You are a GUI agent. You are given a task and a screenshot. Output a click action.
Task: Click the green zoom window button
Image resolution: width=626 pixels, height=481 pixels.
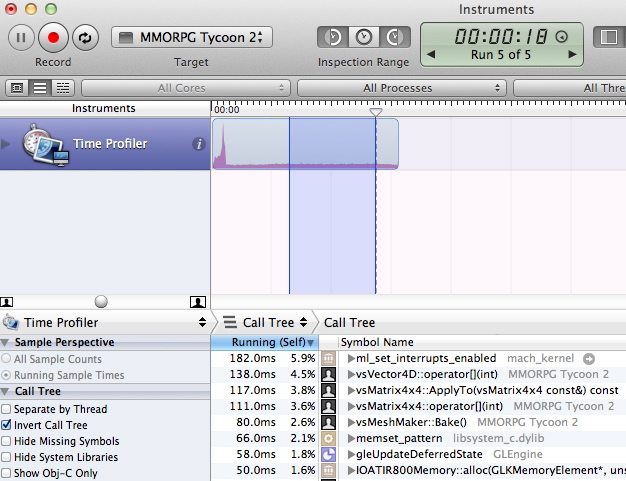point(51,8)
